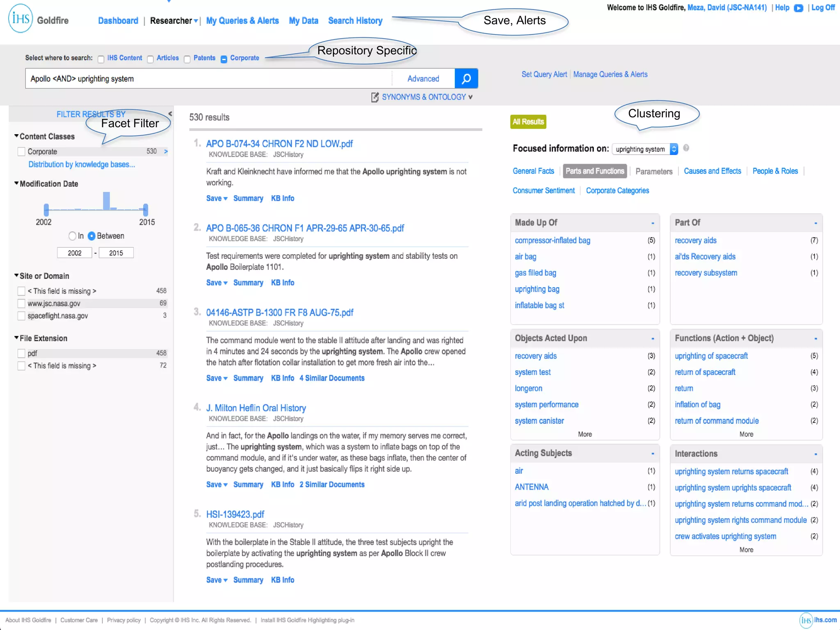The image size is (840, 630).
Task: Check the Corporate content class filter
Action: pos(21,152)
